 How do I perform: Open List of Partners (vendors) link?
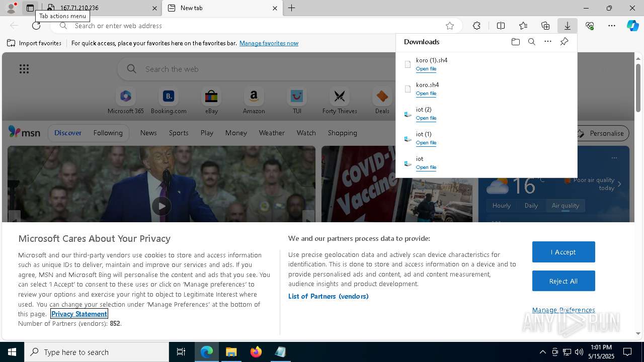click(x=328, y=296)
